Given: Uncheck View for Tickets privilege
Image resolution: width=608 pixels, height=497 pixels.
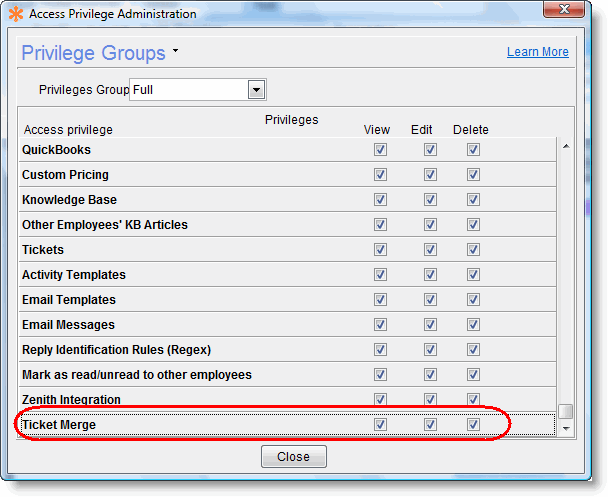Looking at the screenshot, I should (x=380, y=250).
